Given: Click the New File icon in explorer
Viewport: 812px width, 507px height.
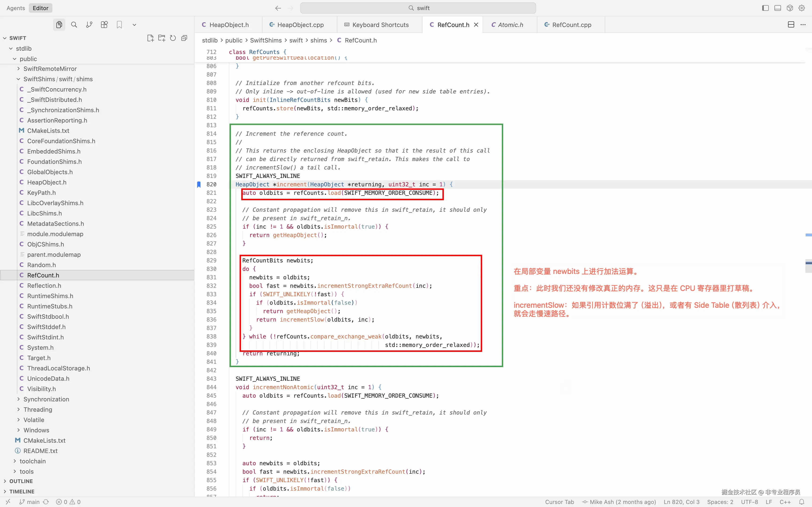Looking at the screenshot, I should (x=150, y=38).
